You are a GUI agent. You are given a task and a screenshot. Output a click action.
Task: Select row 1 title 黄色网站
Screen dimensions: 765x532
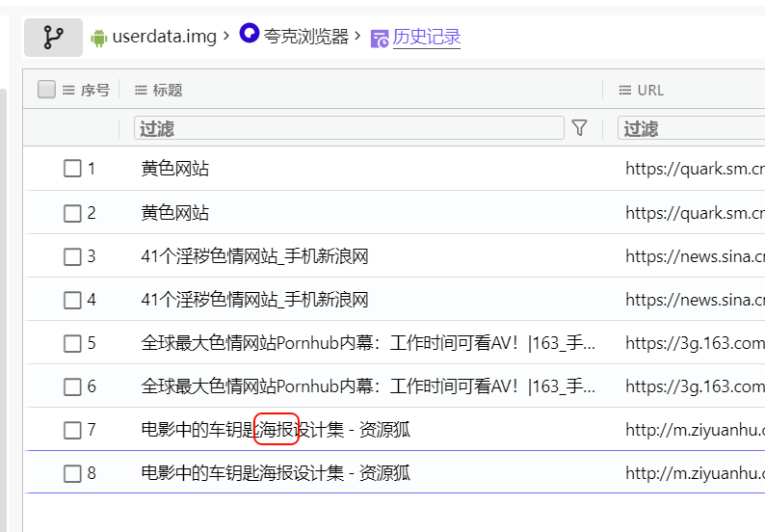coord(175,169)
